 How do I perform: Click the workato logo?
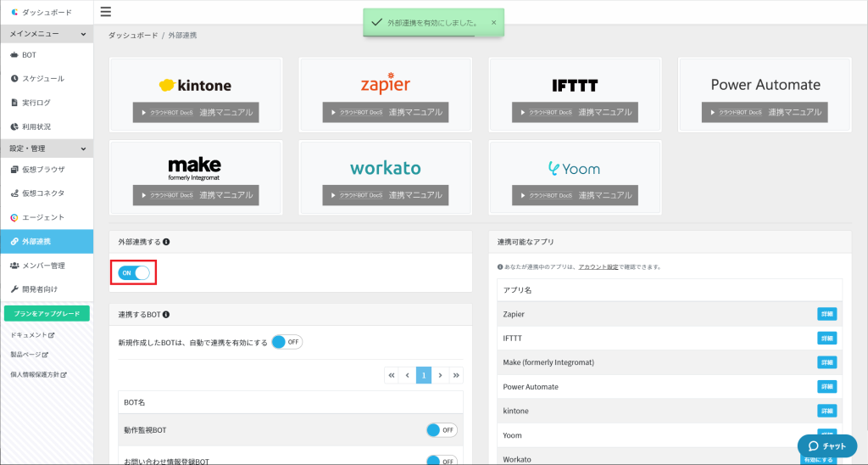tap(386, 168)
